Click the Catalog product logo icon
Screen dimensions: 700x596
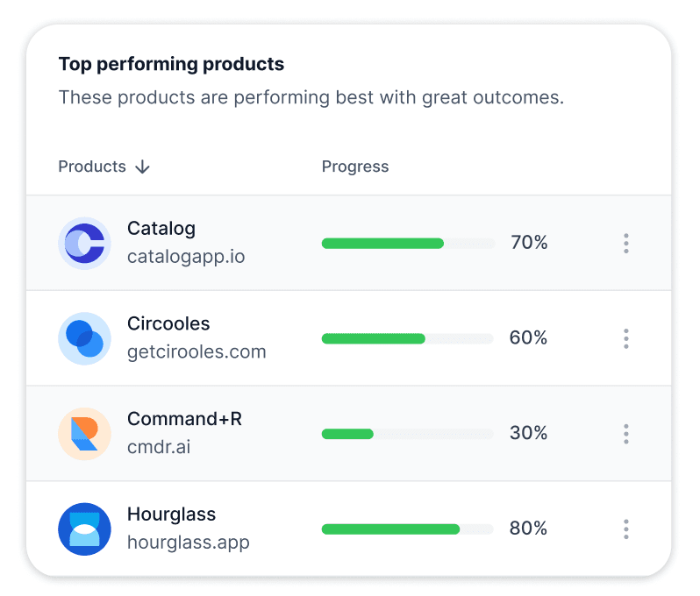coord(84,243)
